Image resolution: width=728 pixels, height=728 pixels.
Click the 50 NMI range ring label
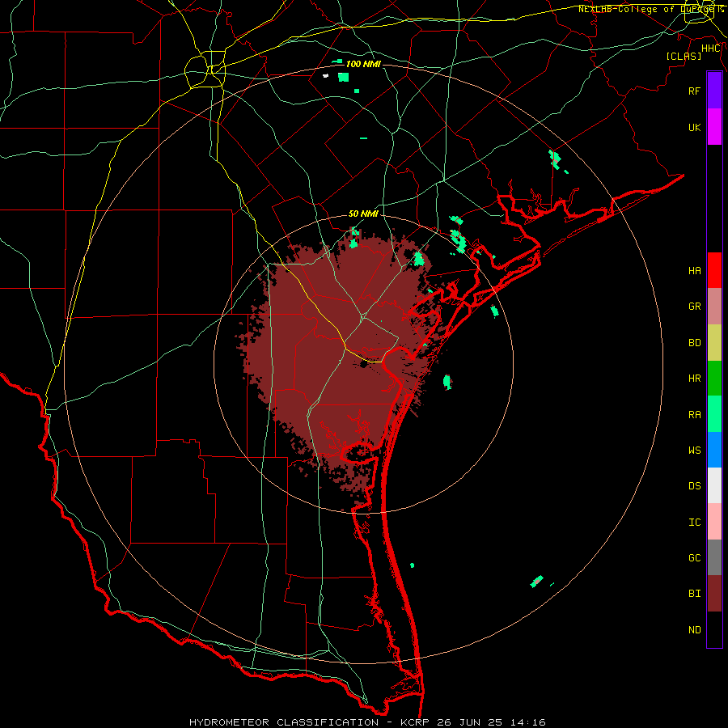[x=363, y=214]
